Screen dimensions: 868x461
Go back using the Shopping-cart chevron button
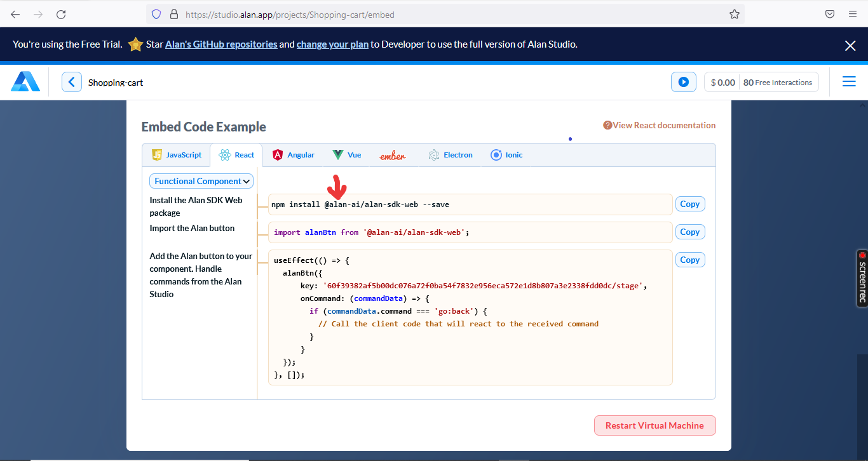pyautogui.click(x=72, y=83)
